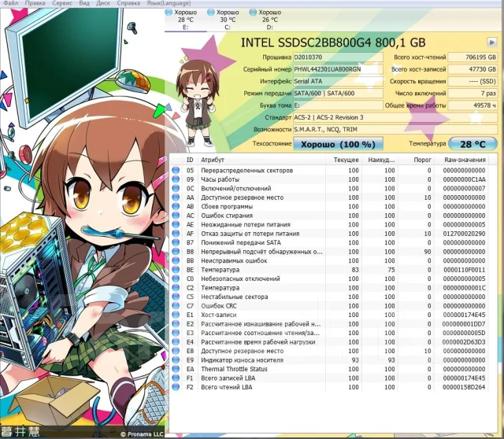Click the Raw-значения column header
The height and width of the screenshot is (439, 504).
(461, 160)
